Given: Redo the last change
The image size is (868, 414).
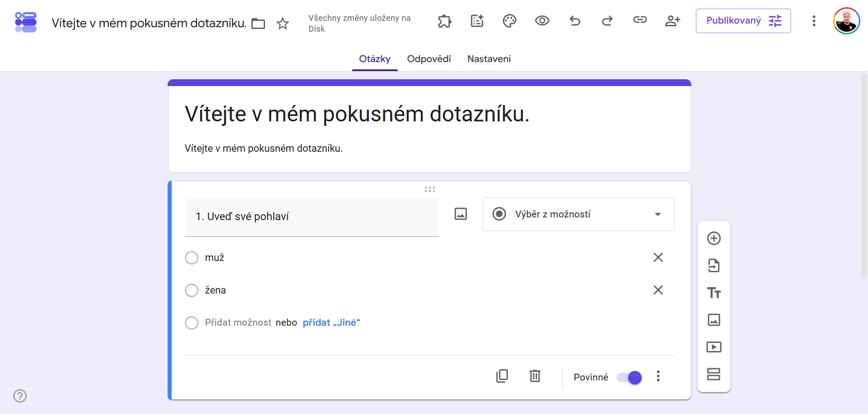Looking at the screenshot, I should [x=608, y=21].
